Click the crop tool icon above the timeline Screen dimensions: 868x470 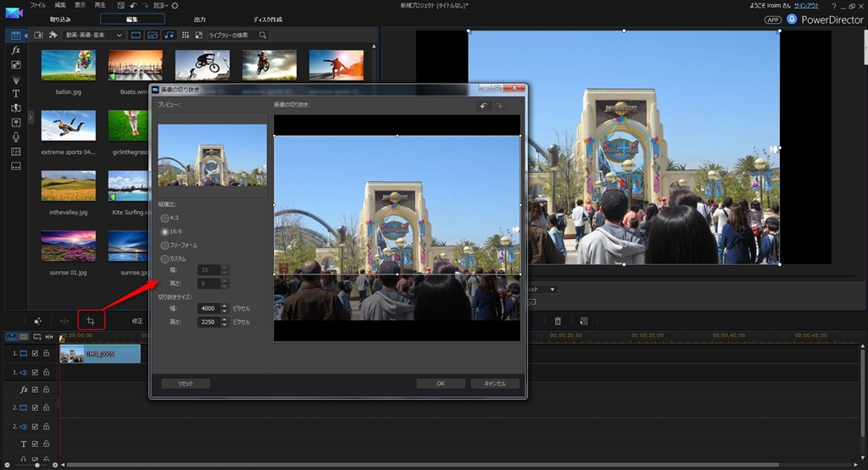91,321
